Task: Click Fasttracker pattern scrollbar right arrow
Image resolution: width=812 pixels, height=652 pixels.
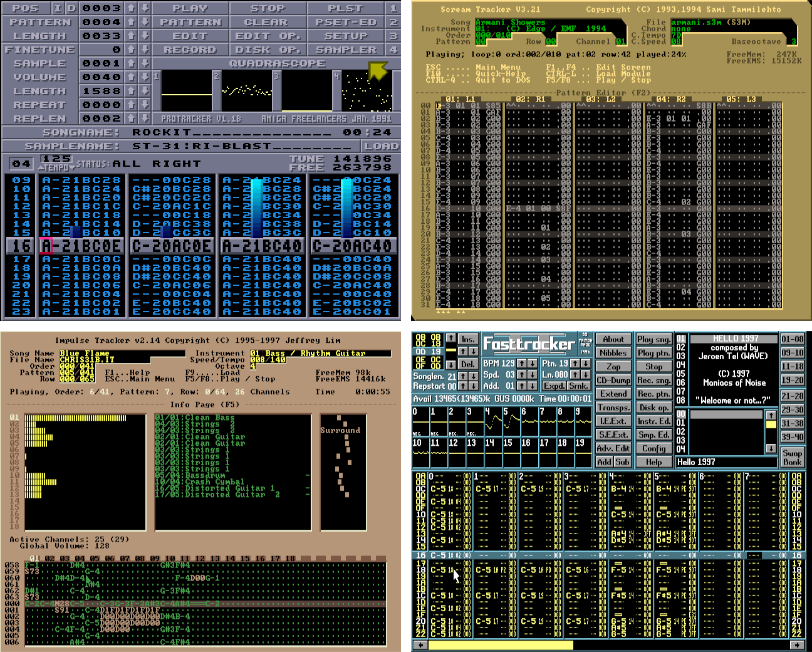Action: [796, 645]
